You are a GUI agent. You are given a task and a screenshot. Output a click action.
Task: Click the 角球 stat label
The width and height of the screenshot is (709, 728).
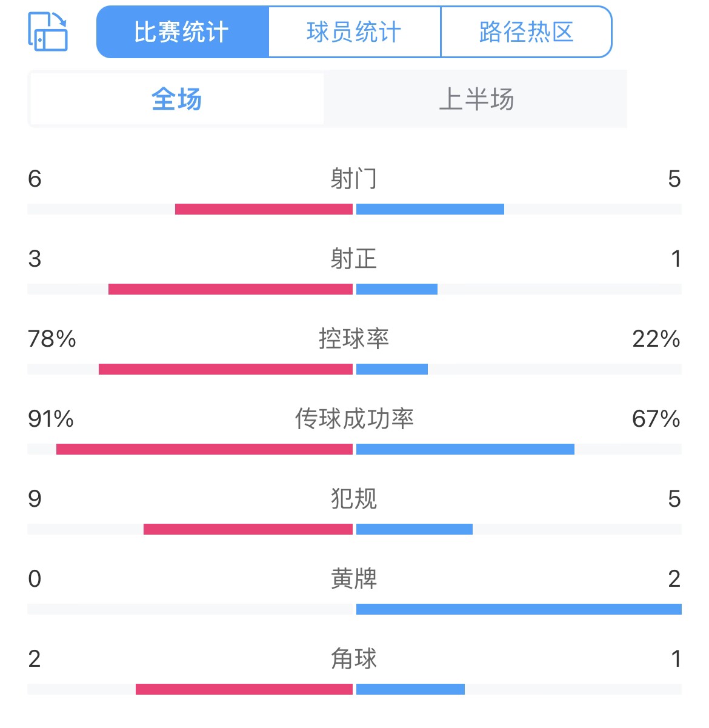coord(354,659)
